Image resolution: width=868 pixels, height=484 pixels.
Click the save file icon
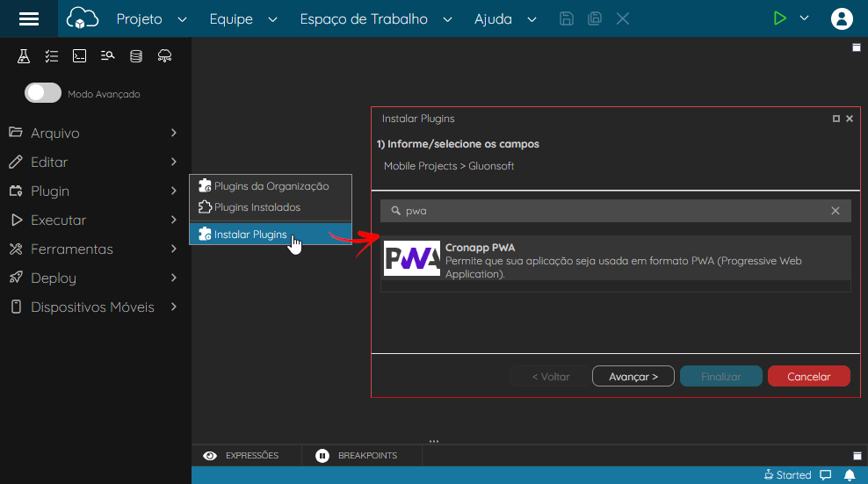coord(567,18)
